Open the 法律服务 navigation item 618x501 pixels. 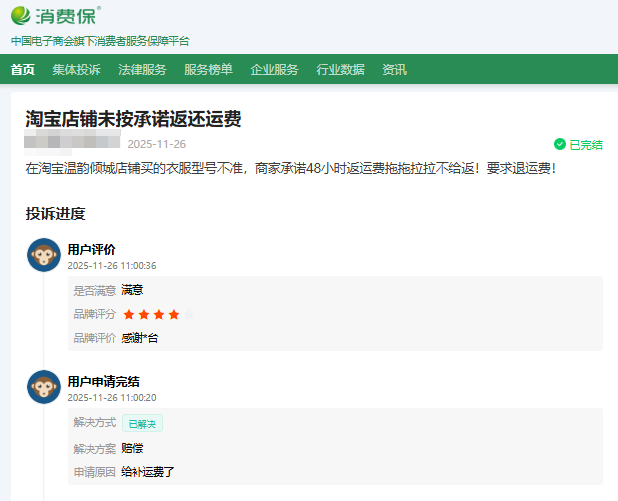tap(142, 69)
